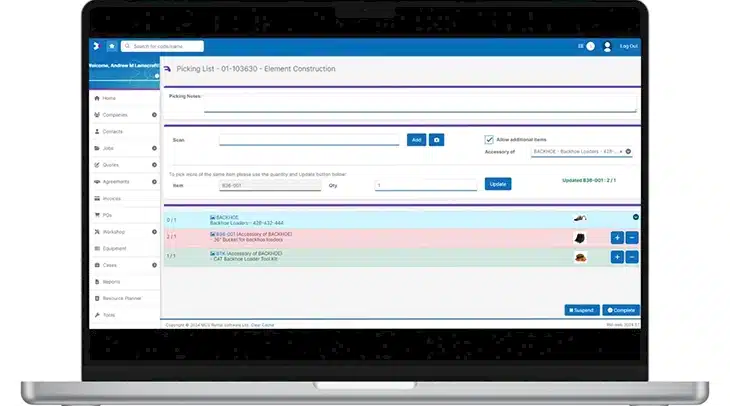Click the Qty input field

tap(426, 185)
